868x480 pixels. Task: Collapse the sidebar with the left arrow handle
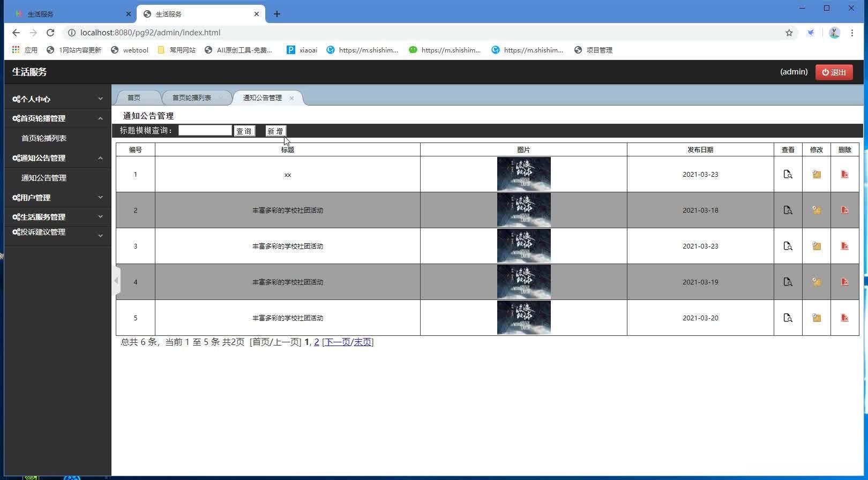116,280
